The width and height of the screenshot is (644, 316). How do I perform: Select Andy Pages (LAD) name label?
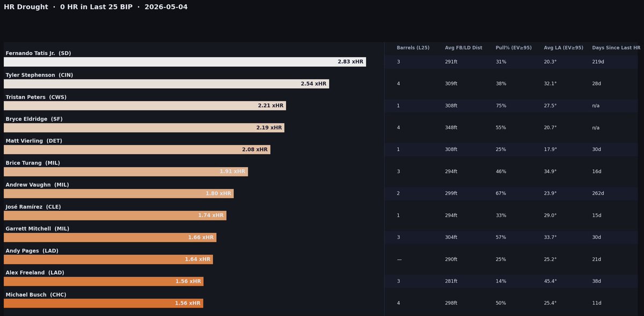[32, 251]
